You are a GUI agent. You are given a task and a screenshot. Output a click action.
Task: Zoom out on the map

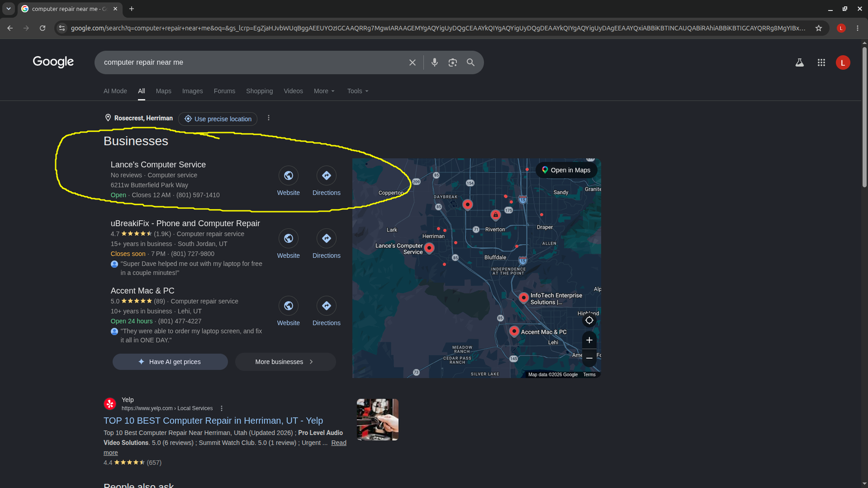(x=589, y=358)
